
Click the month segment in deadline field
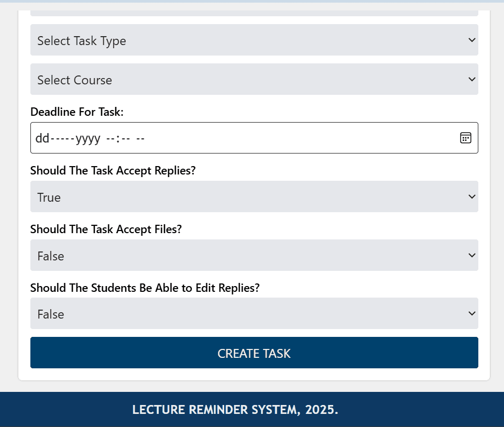(x=63, y=138)
